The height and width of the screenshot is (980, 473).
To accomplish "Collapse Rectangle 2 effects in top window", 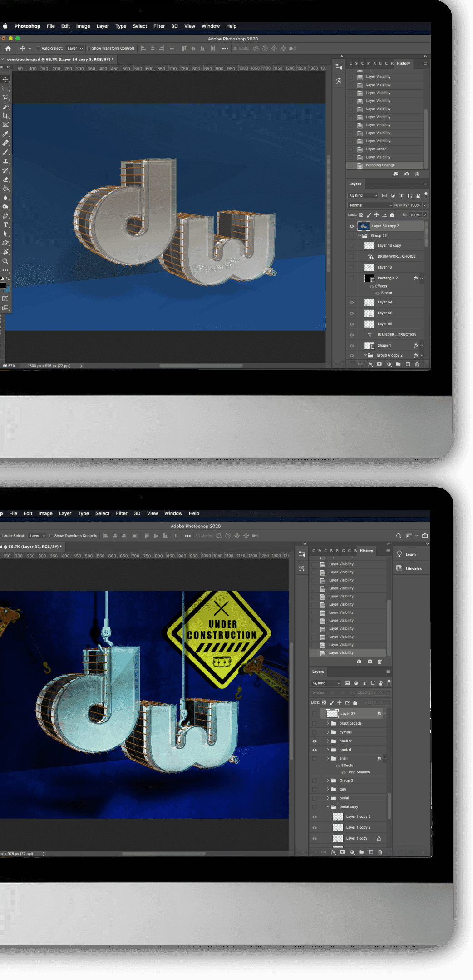I will coord(422,278).
